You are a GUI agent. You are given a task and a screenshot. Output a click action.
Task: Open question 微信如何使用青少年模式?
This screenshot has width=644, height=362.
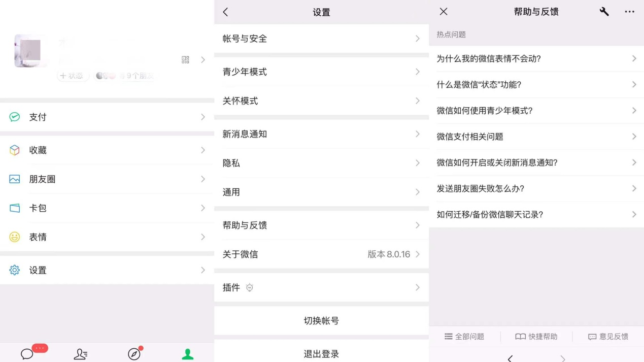click(536, 111)
